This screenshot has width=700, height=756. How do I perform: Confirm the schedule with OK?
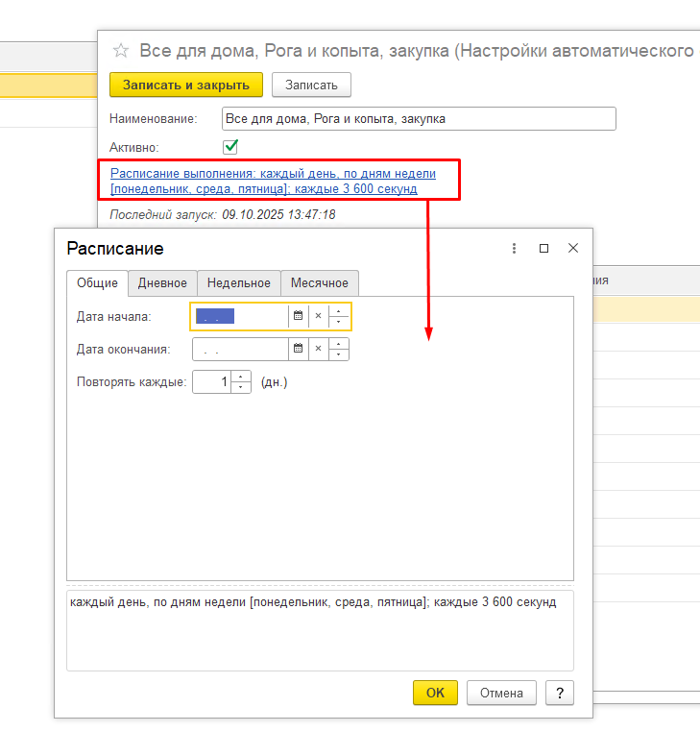(x=435, y=693)
